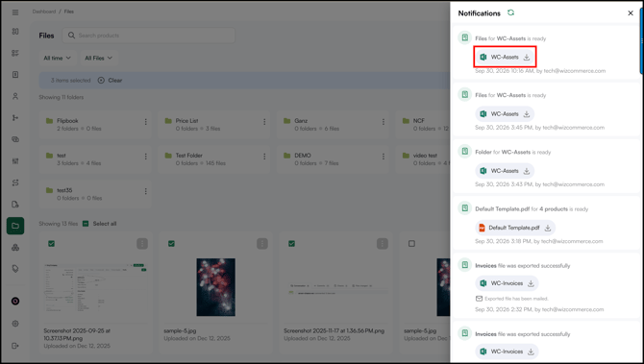The height and width of the screenshot is (364, 644).
Task: Open options menu for Price List folder
Action: (x=264, y=122)
